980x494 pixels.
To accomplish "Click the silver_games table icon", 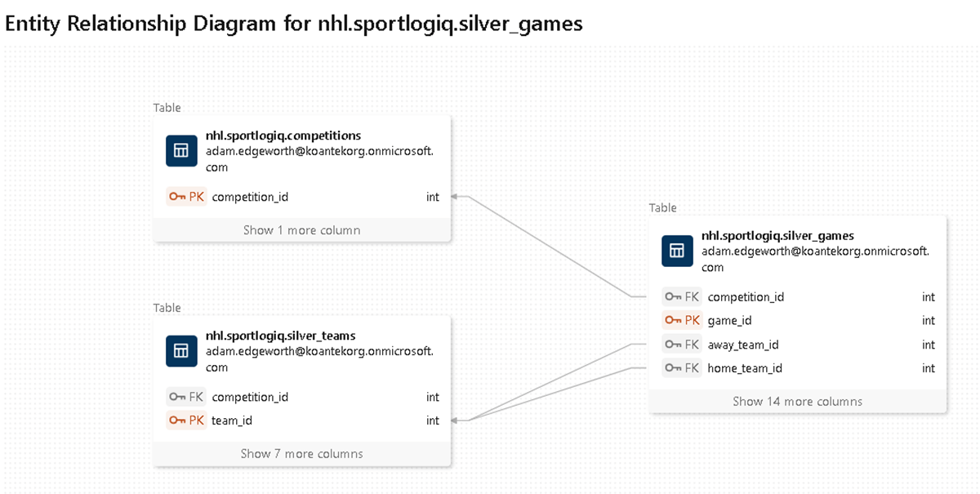I will (x=677, y=251).
